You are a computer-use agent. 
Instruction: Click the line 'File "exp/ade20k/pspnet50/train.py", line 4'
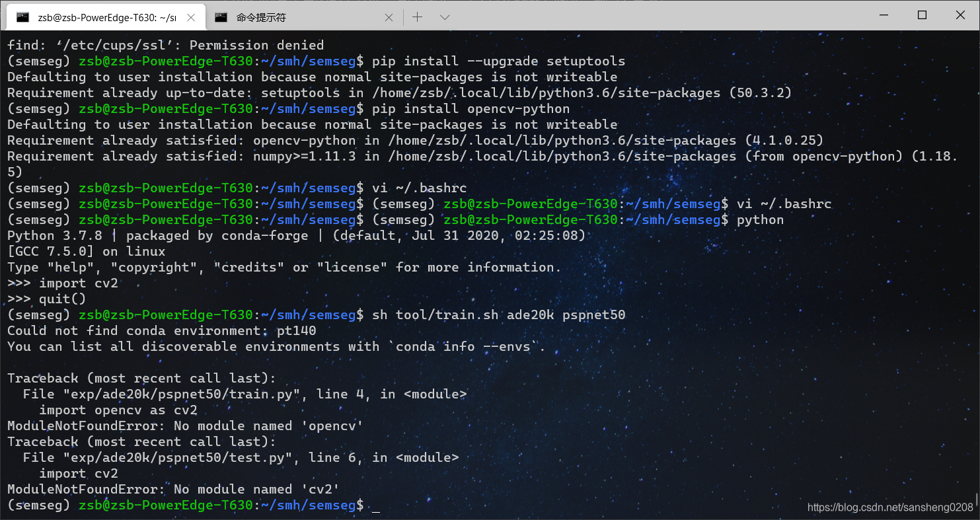coord(245,394)
